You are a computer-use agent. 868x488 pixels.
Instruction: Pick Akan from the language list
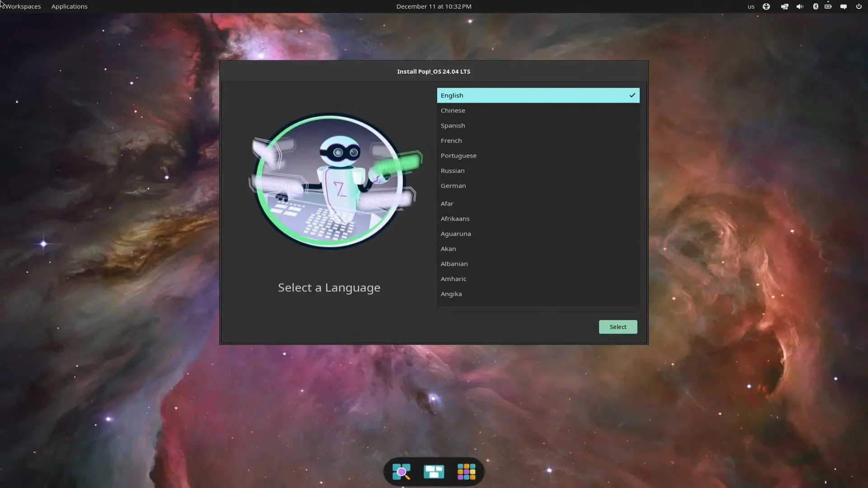click(x=538, y=249)
